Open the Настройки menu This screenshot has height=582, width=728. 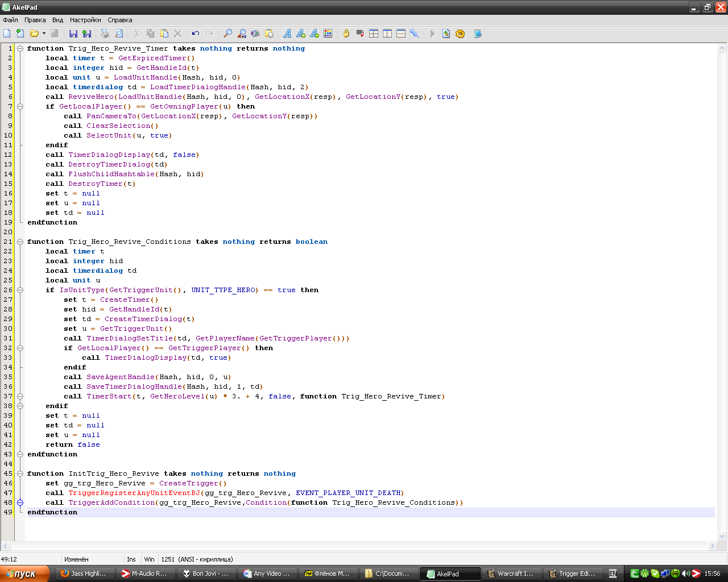[85, 20]
